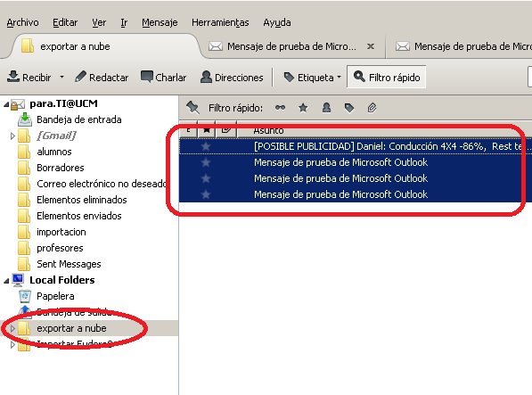
Task: Open the Herramientas menu
Action: (x=220, y=22)
